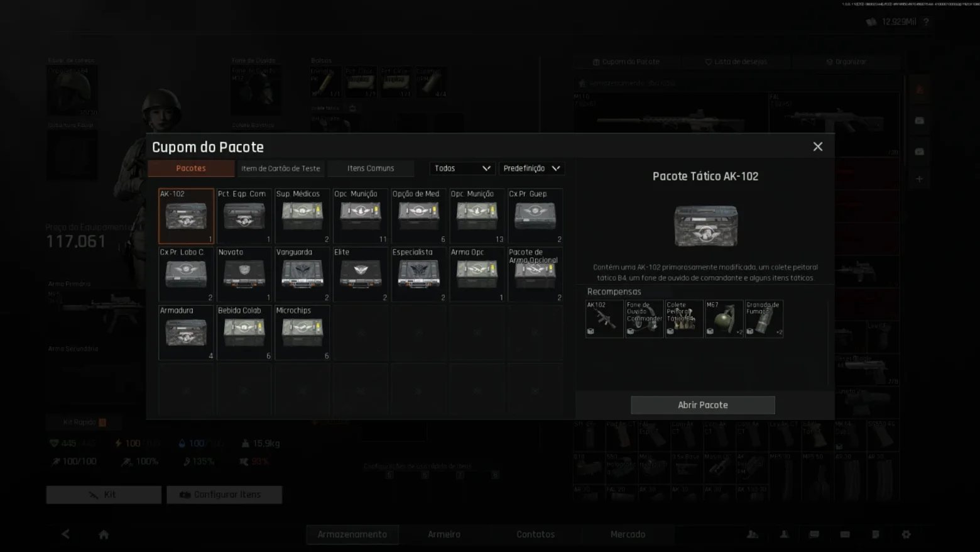This screenshot has width=980, height=552.
Task: Click the home icon in the bottom bar
Action: pos(104,534)
